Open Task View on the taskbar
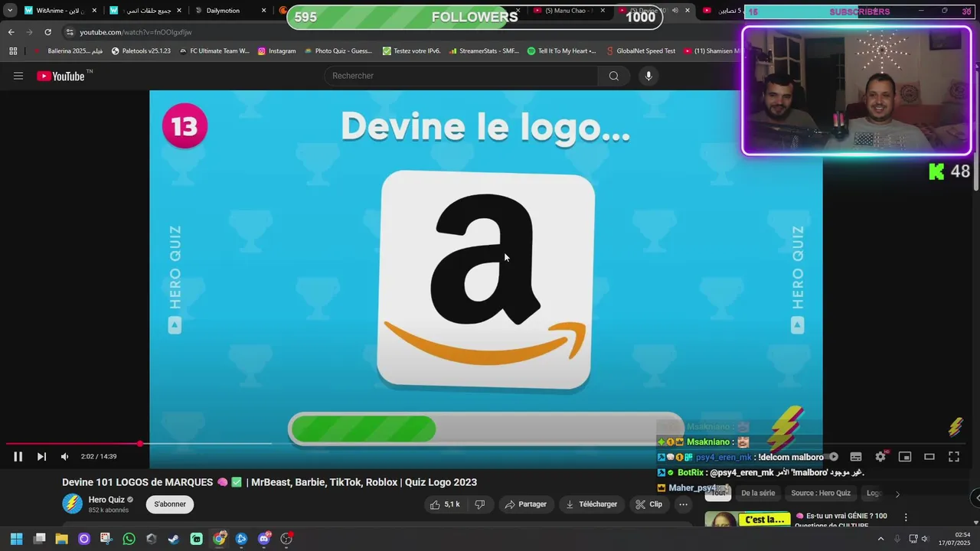This screenshot has height=551, width=980. tap(40, 539)
